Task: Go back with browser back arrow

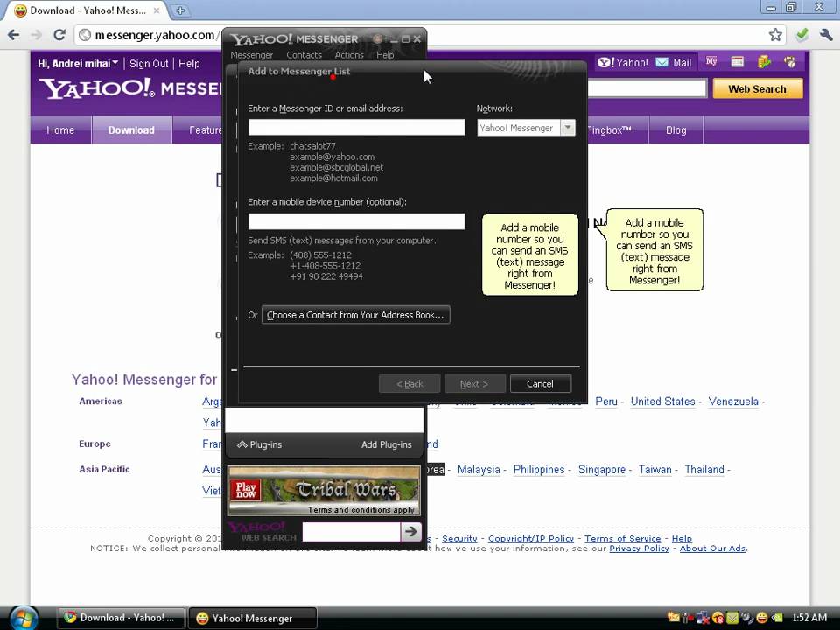Action: [14, 35]
